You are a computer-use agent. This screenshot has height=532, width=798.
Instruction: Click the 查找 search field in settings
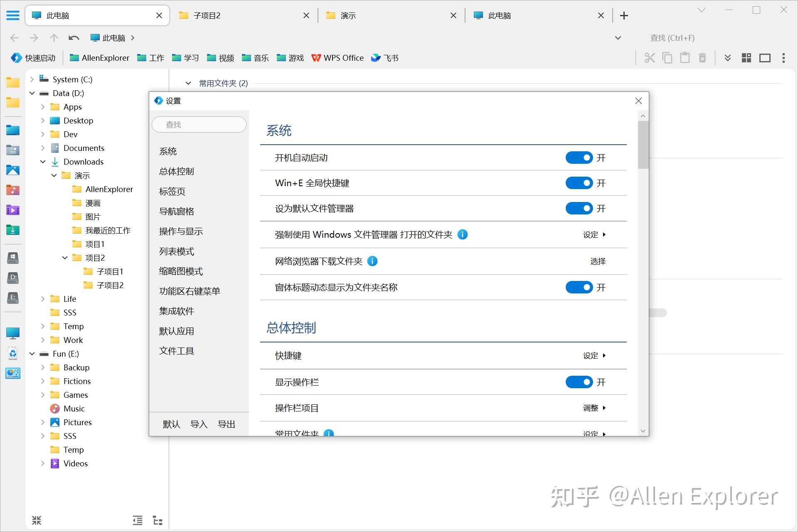click(x=199, y=124)
